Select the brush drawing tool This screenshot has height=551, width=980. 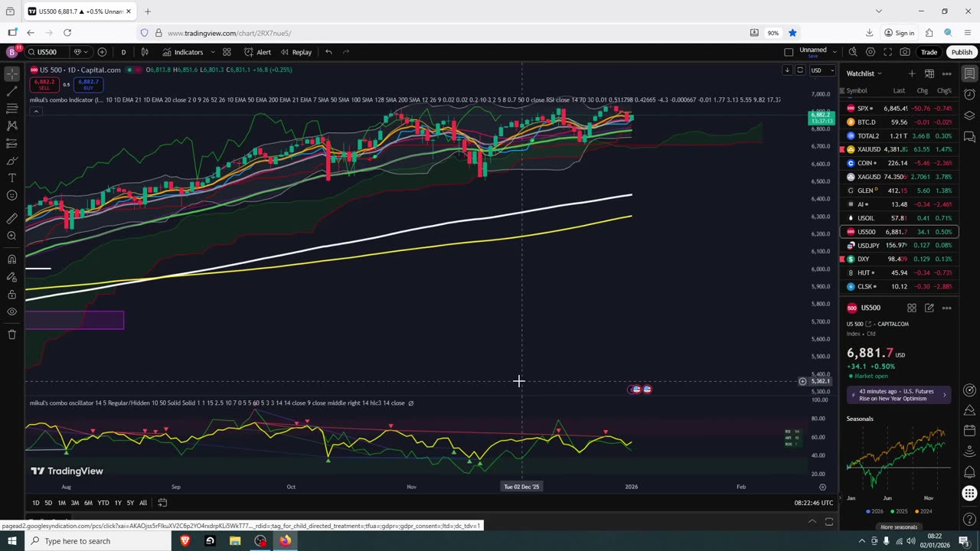point(11,161)
